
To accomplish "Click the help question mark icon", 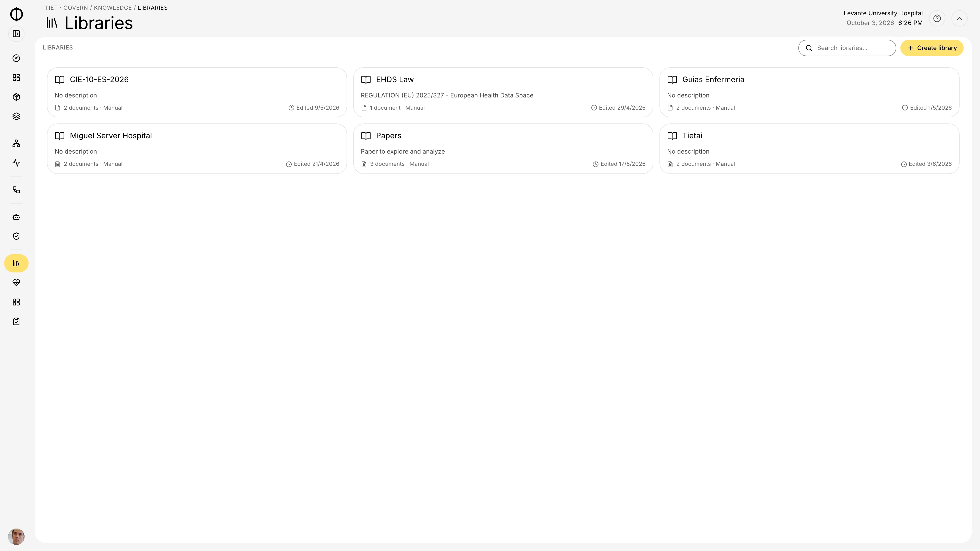I will [937, 18].
